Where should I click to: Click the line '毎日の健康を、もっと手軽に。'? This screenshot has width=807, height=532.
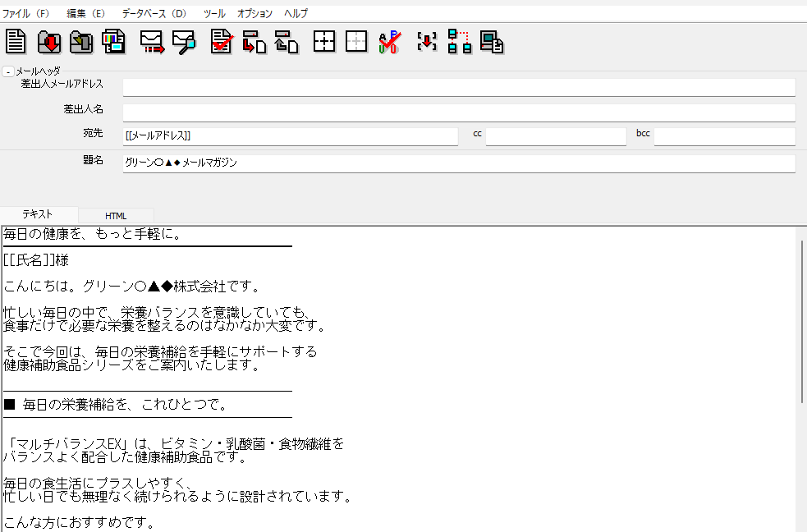(93, 234)
